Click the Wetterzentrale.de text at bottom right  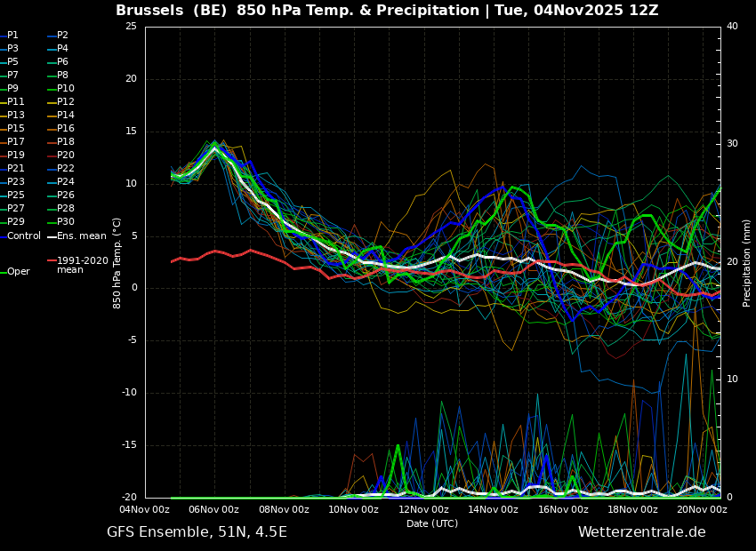pos(641,532)
